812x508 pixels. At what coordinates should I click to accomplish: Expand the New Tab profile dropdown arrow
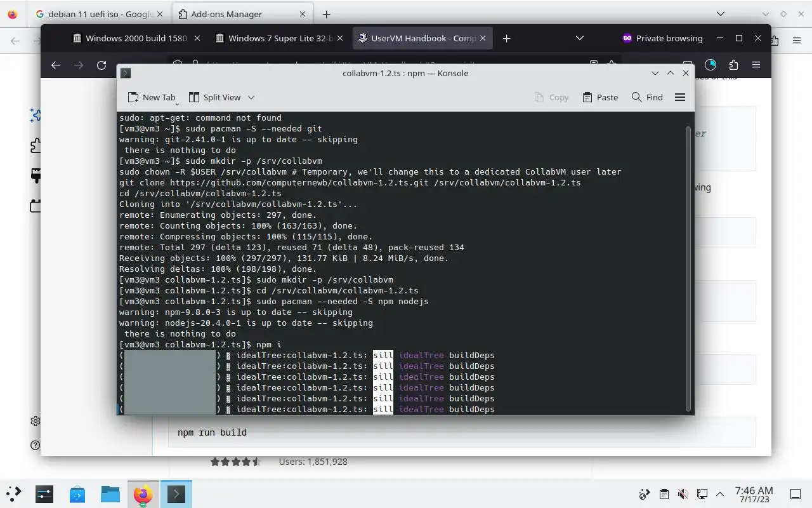[177, 102]
